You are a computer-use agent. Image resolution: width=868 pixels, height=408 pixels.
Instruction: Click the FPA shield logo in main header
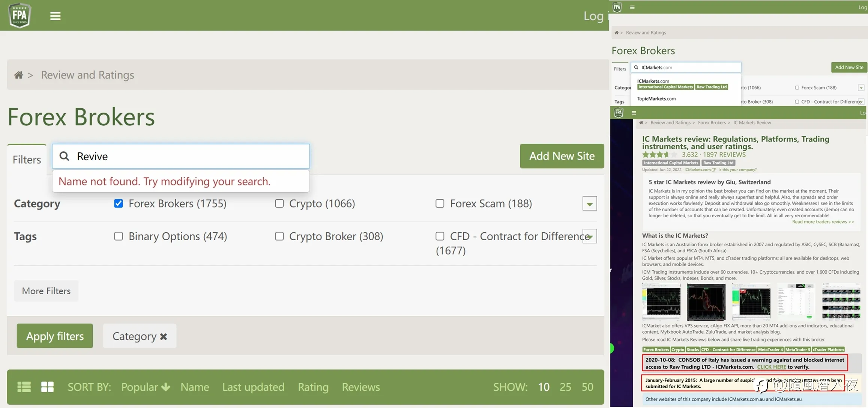20,15
